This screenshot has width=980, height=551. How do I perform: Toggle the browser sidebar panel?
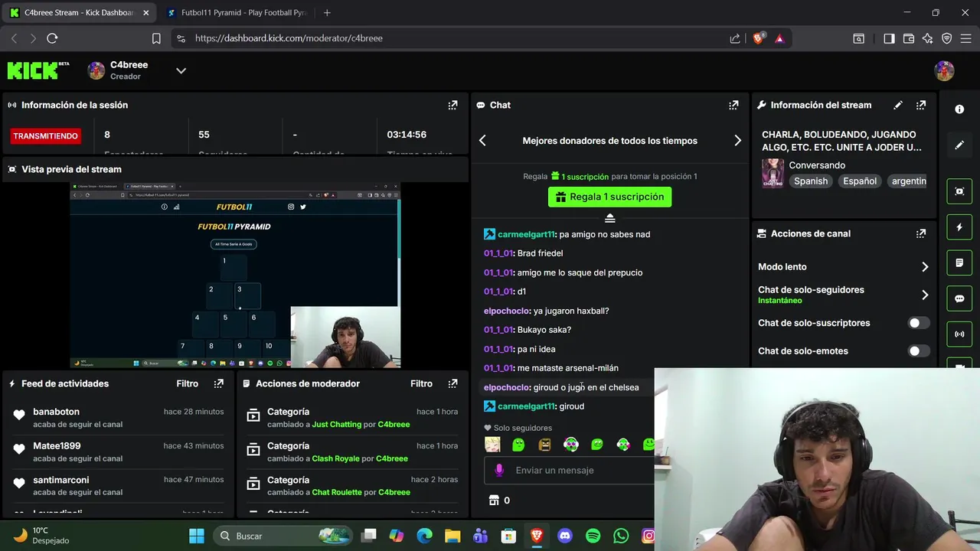(x=889, y=38)
